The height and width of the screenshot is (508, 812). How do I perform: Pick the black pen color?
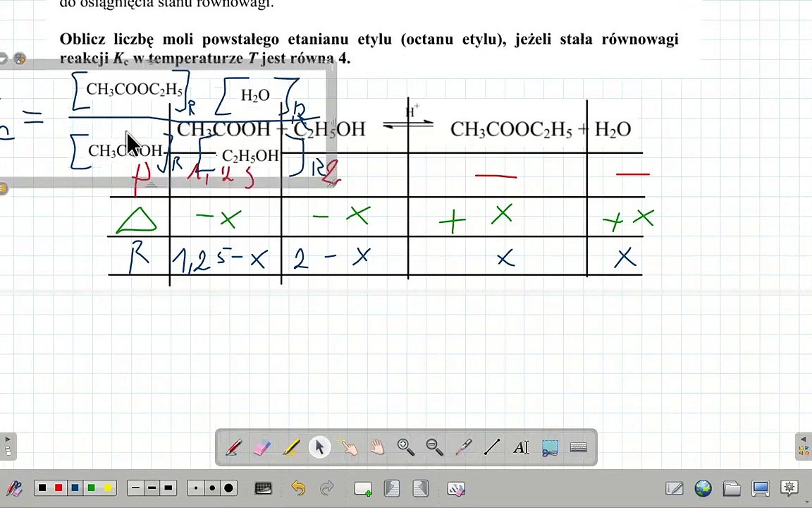pos(42,488)
